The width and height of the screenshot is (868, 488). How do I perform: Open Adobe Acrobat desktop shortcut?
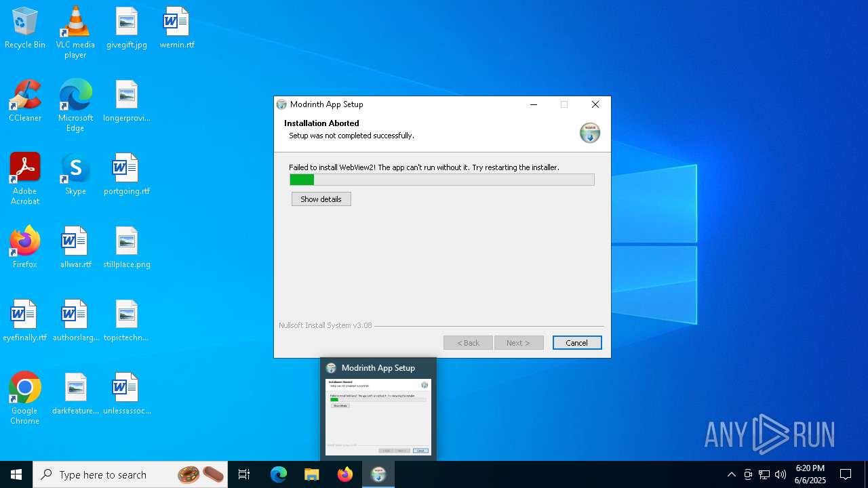pyautogui.click(x=25, y=179)
